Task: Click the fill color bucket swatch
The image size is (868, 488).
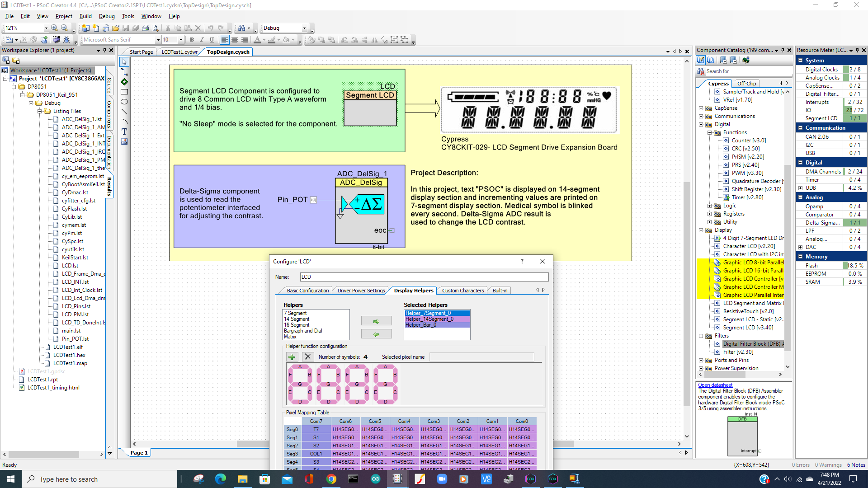Action: point(286,40)
